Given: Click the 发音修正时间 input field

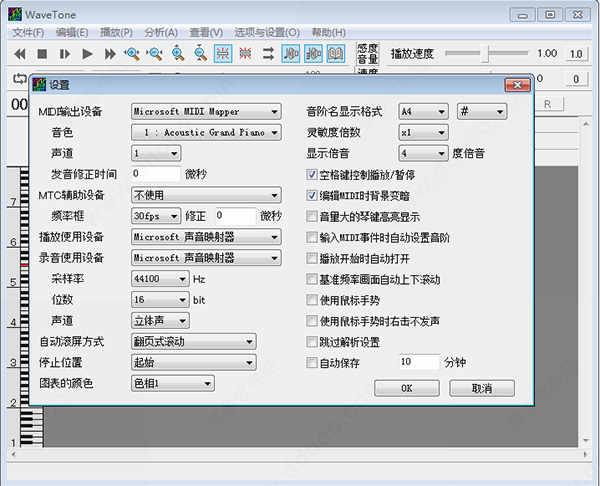Looking at the screenshot, I should coord(155,174).
